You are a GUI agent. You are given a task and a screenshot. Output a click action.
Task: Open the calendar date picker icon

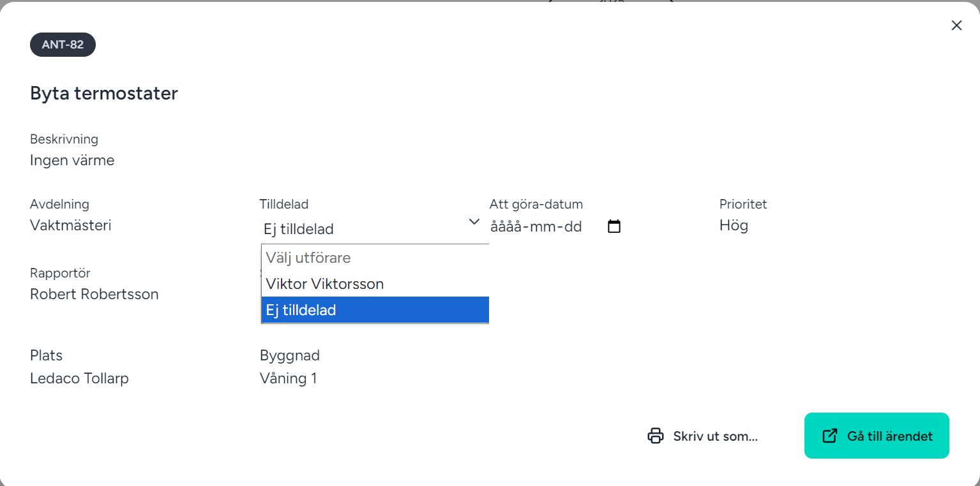tap(614, 226)
